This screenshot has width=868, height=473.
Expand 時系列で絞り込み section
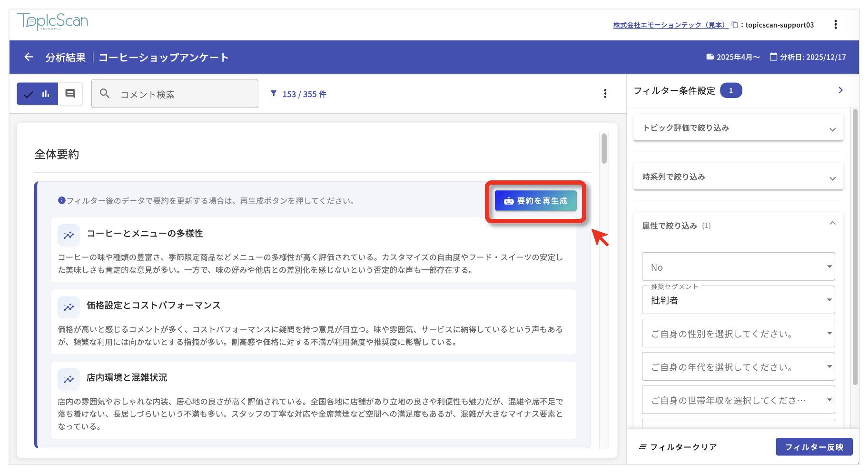(738, 177)
